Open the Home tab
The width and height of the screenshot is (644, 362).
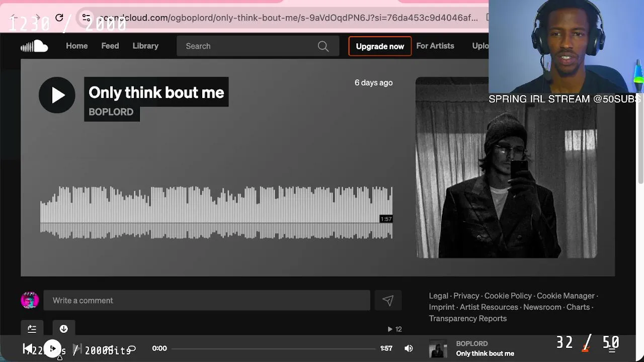[77, 46]
